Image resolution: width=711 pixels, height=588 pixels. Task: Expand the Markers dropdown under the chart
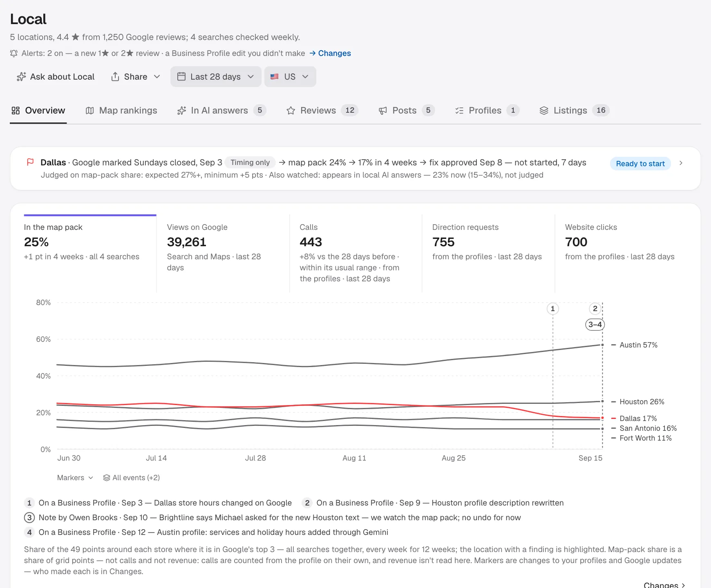(75, 478)
